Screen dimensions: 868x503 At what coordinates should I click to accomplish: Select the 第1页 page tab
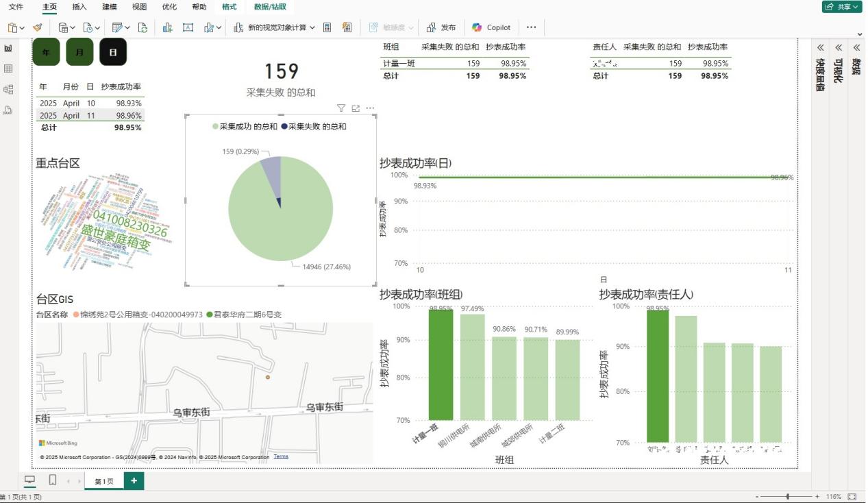coord(104,481)
